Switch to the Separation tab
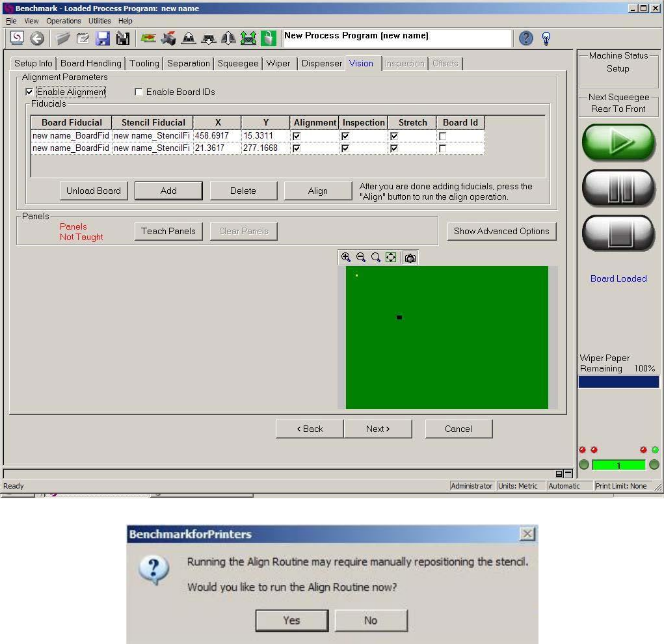 tap(189, 64)
